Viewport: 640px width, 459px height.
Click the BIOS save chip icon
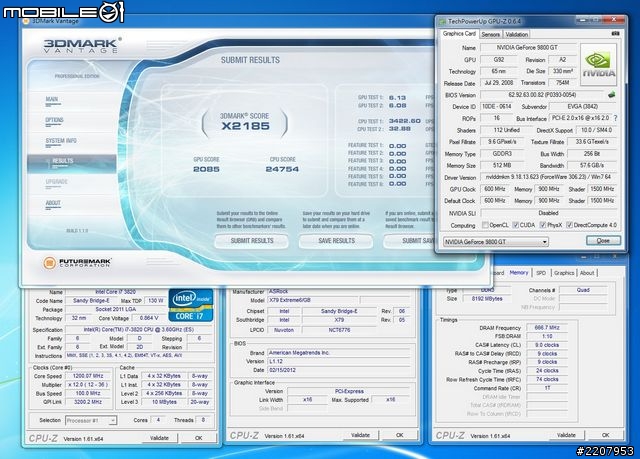(611, 95)
